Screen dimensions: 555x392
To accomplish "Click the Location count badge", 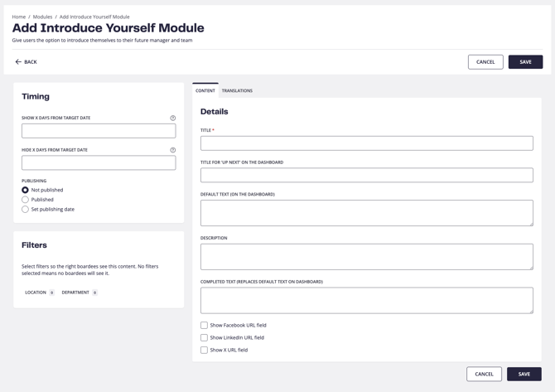I will [51, 293].
